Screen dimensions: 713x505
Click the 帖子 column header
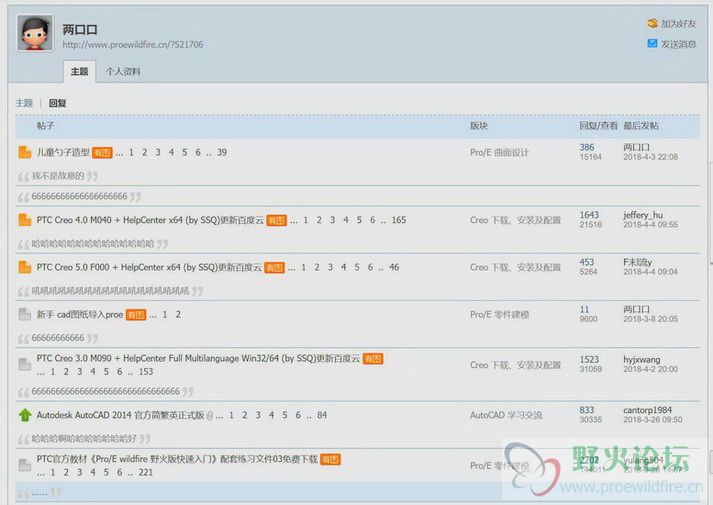(x=45, y=126)
